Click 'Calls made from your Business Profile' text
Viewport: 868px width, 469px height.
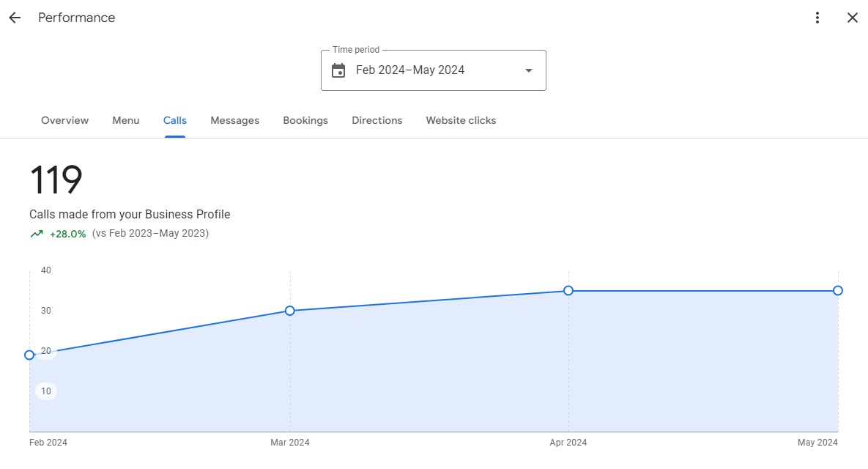click(x=130, y=214)
